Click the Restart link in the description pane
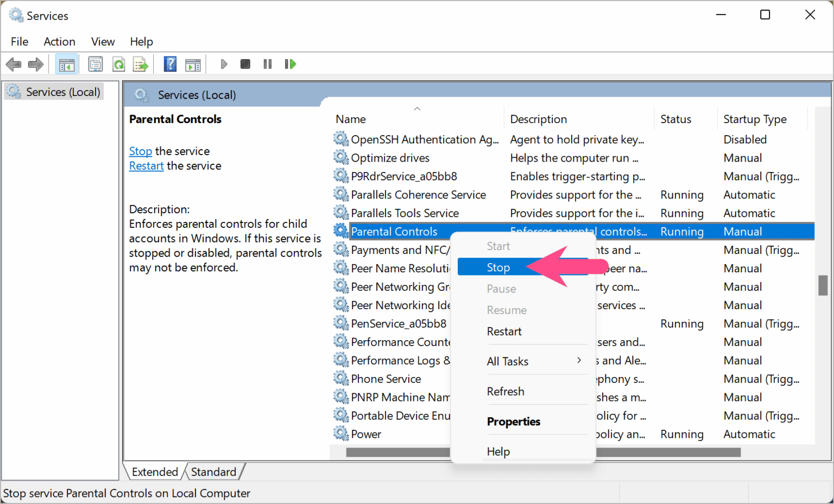834x504 pixels. click(x=146, y=165)
